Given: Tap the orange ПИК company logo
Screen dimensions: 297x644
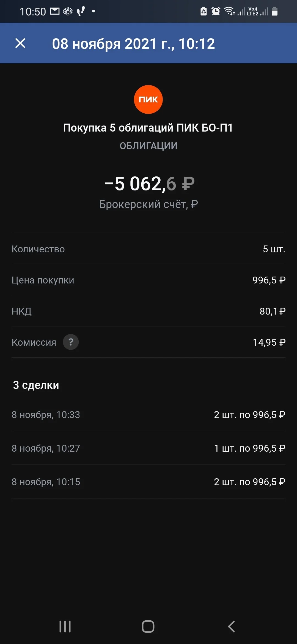Looking at the screenshot, I should click(148, 99).
